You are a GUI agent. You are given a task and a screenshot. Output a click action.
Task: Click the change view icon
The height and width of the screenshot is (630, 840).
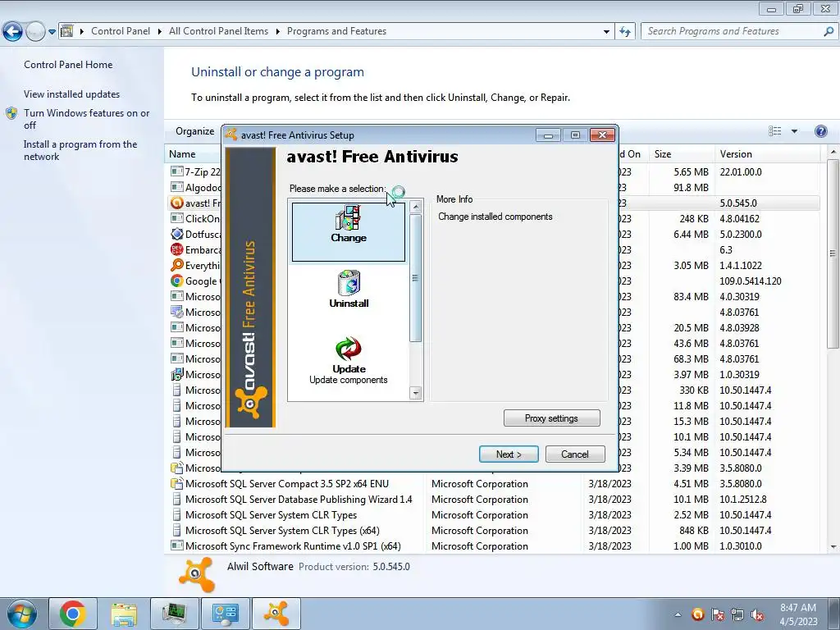click(x=774, y=131)
